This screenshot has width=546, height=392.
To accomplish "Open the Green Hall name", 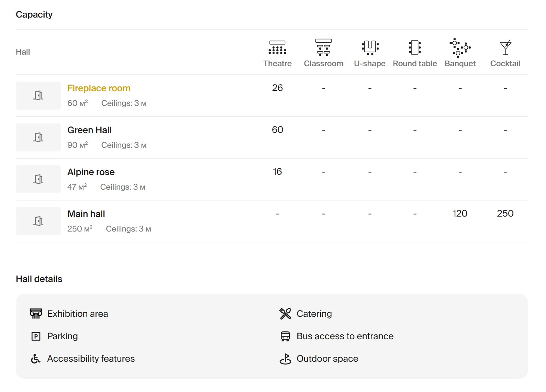I will click(x=90, y=130).
